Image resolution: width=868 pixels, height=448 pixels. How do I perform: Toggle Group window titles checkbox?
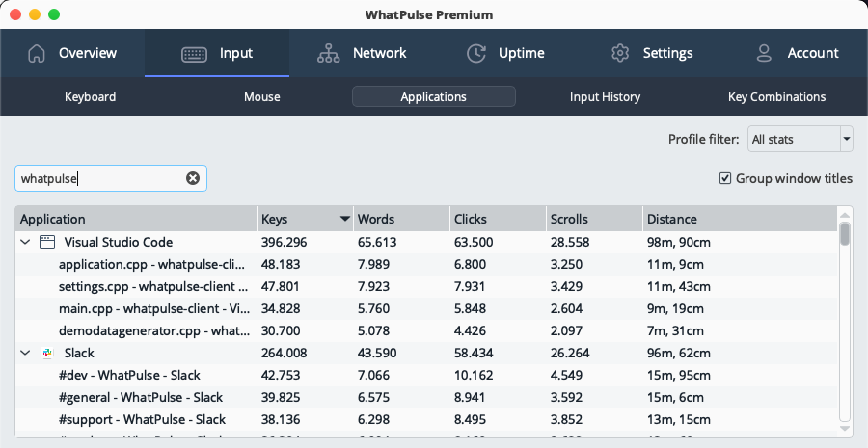pyautogui.click(x=725, y=178)
